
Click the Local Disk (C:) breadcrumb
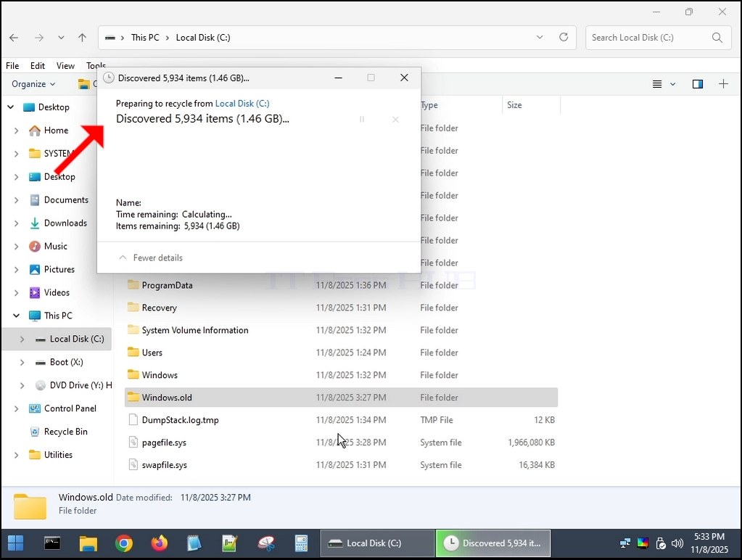click(x=203, y=38)
